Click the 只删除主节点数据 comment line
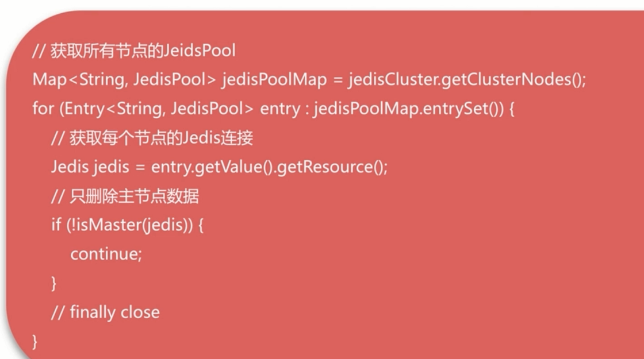 [125, 196]
